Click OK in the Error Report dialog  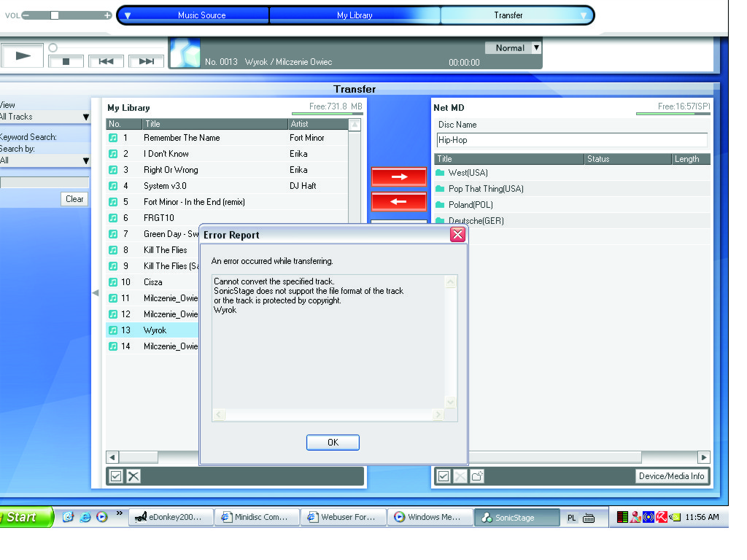(333, 443)
